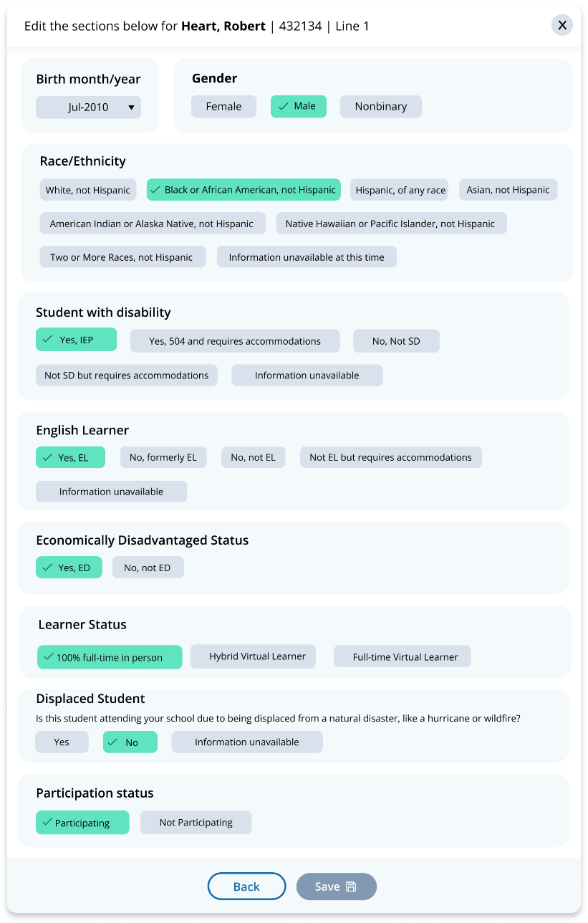The image size is (588, 923).
Task: Choose Not EL but requires accommodations
Action: [x=390, y=457]
